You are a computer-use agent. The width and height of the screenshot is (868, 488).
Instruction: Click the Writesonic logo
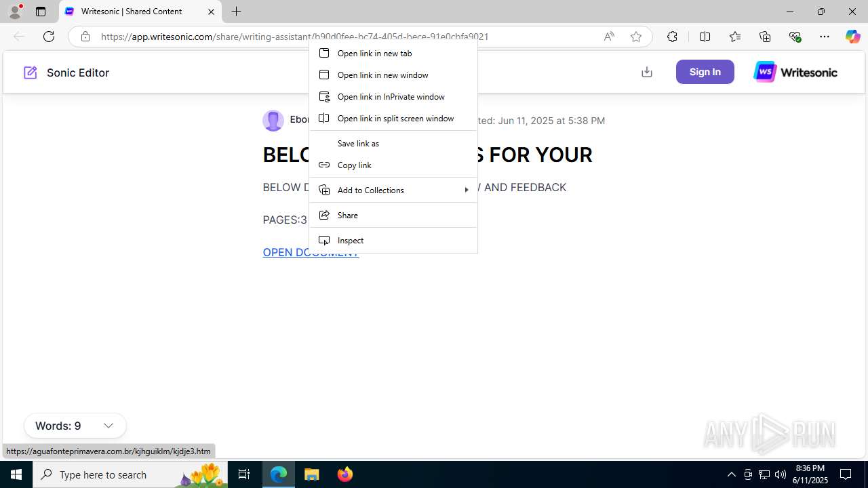[795, 72]
